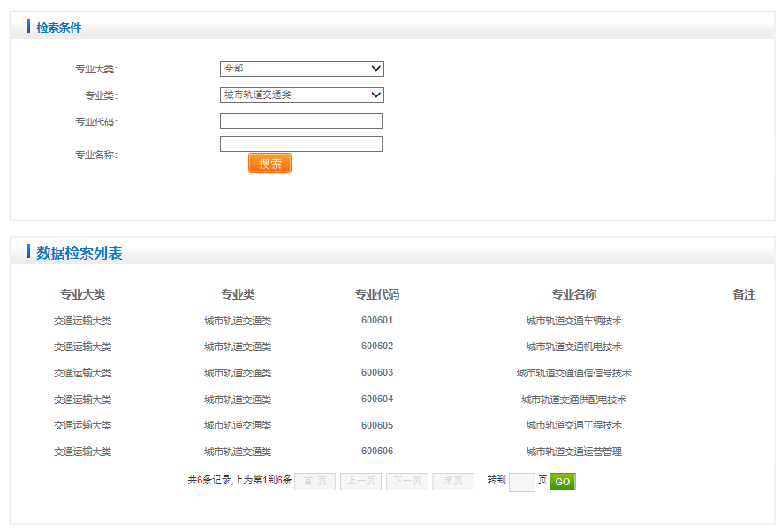
Task: Open the 专业大类 dropdown showing 全部
Action: 301,69
